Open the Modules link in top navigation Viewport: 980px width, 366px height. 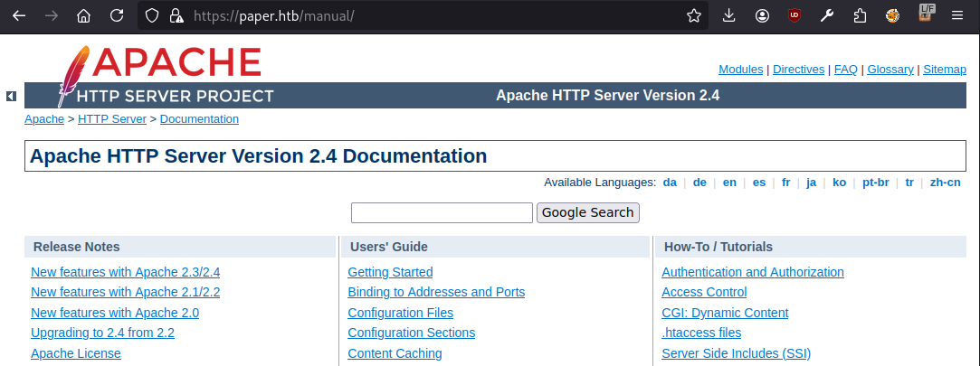coord(740,69)
